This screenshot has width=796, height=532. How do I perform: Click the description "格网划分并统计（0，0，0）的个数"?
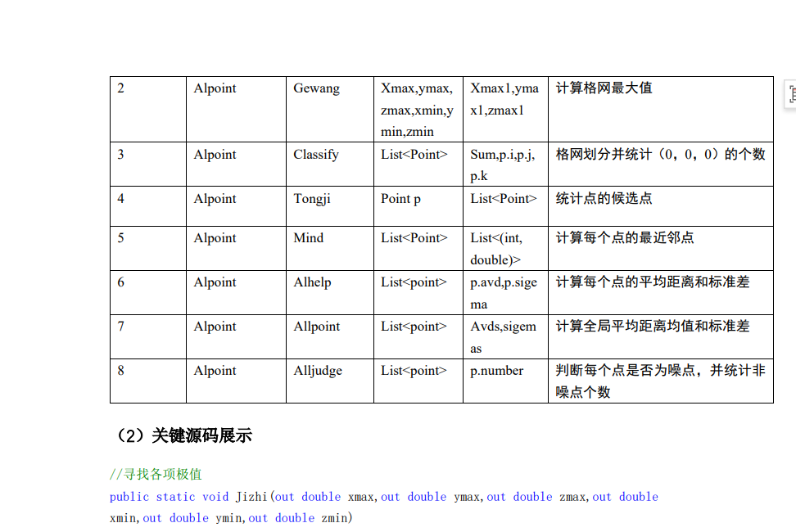pyautogui.click(x=660, y=155)
